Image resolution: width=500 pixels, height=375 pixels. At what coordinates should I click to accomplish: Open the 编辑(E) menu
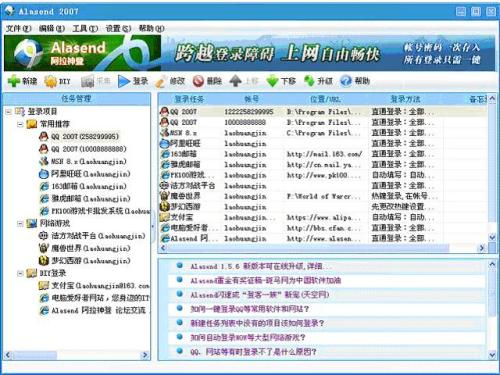(x=52, y=29)
